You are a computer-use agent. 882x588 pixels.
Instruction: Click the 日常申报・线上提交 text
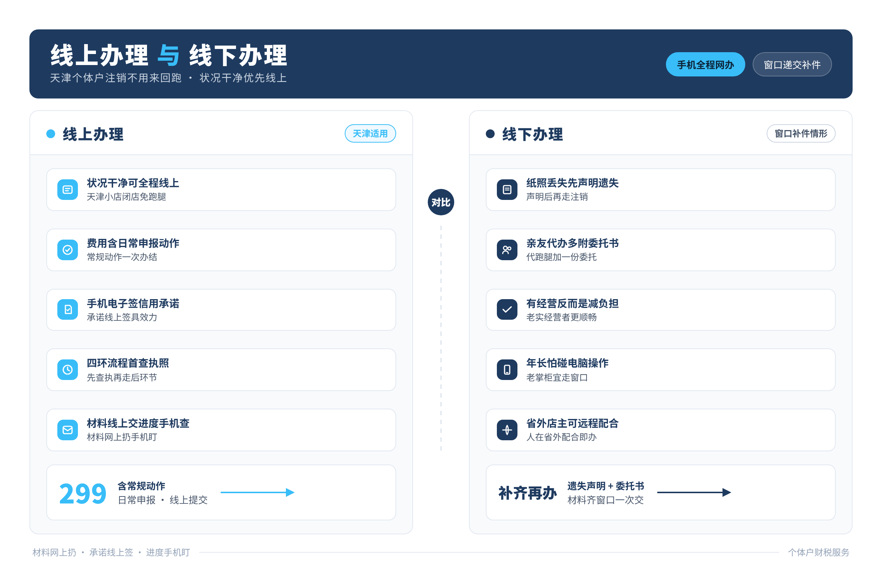163,500
